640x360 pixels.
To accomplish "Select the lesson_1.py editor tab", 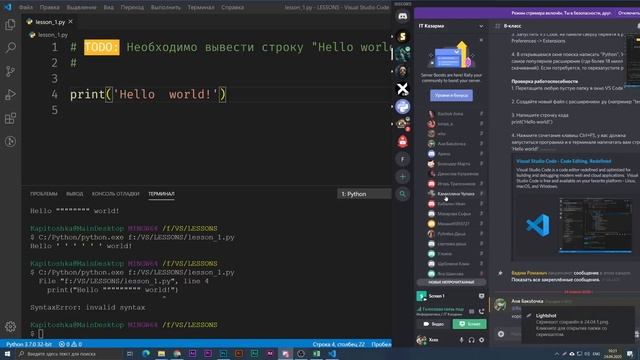I will click(x=49, y=22).
